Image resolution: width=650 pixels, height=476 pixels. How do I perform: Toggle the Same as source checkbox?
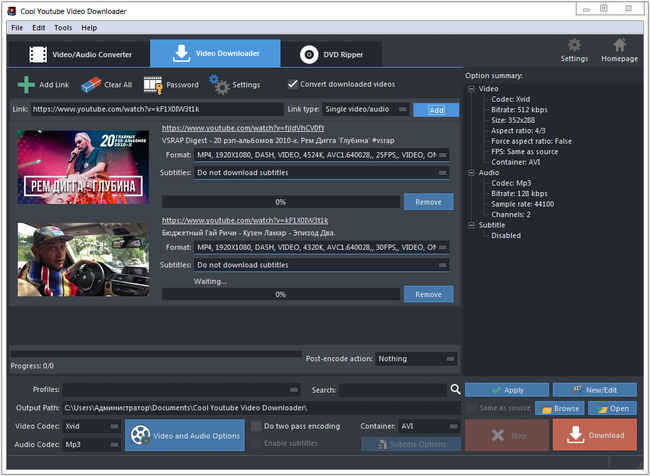471,408
